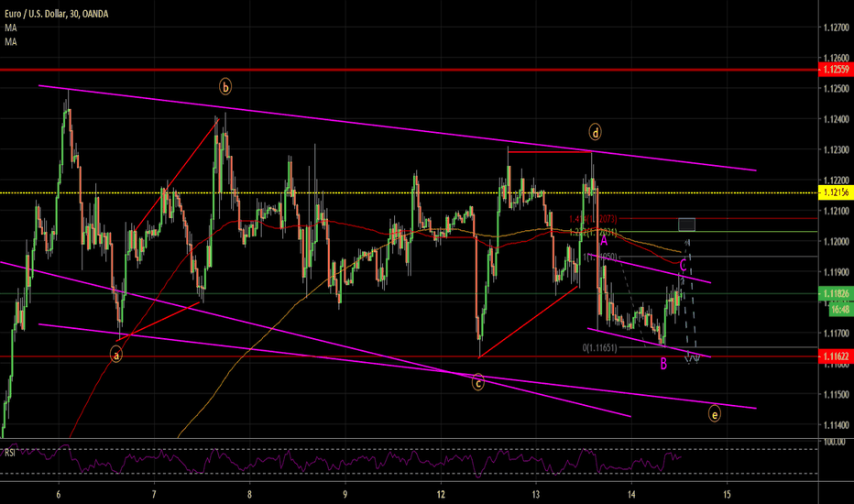The height and width of the screenshot is (504, 854).
Task: Click date 13 on the time axis
Action: [536, 495]
